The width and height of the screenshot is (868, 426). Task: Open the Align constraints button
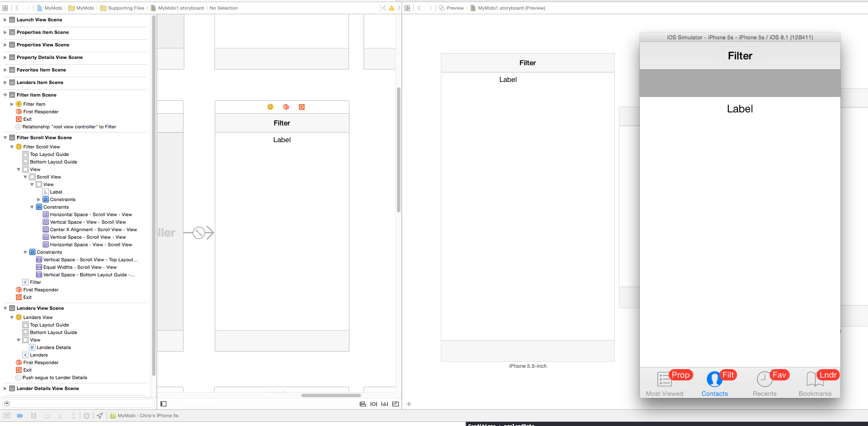point(363,404)
